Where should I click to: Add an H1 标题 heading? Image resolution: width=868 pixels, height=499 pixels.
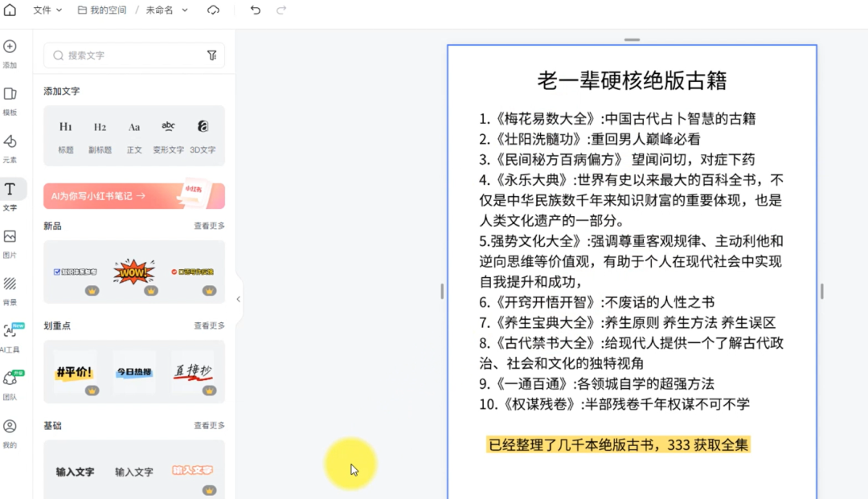point(66,136)
